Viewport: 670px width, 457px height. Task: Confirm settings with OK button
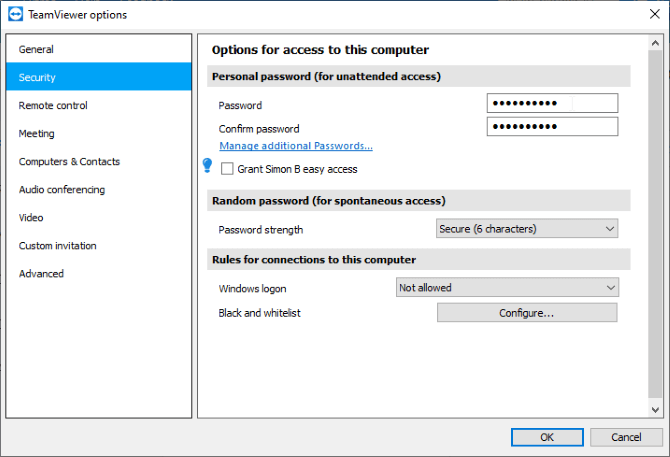pos(547,437)
